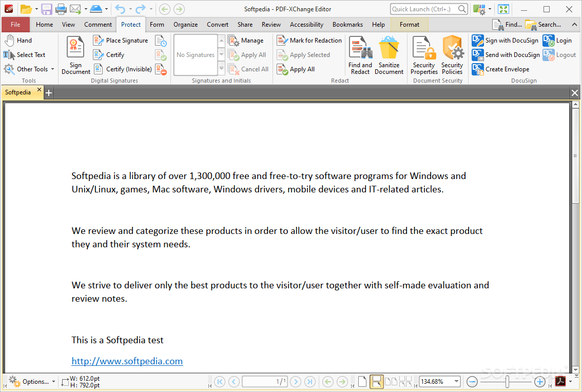The image size is (582, 392).
Task: Open Manage signatures and initials
Action: pyautogui.click(x=246, y=41)
